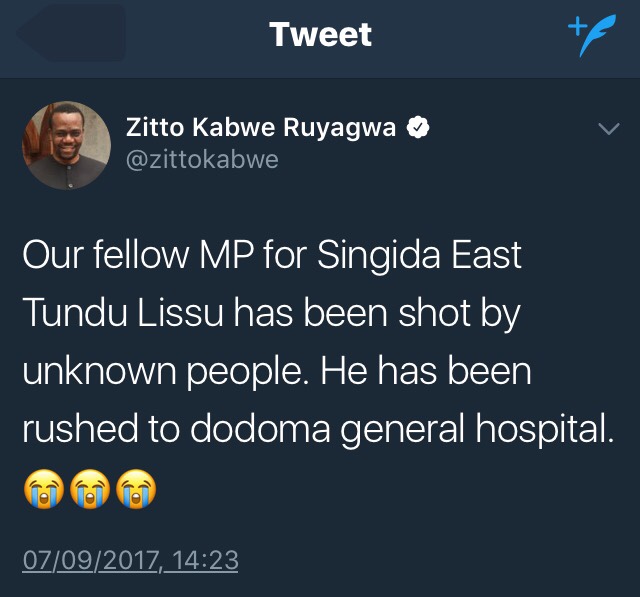Click the 14:23 time in timestamp
The width and height of the screenshot is (640, 597).
(205, 560)
